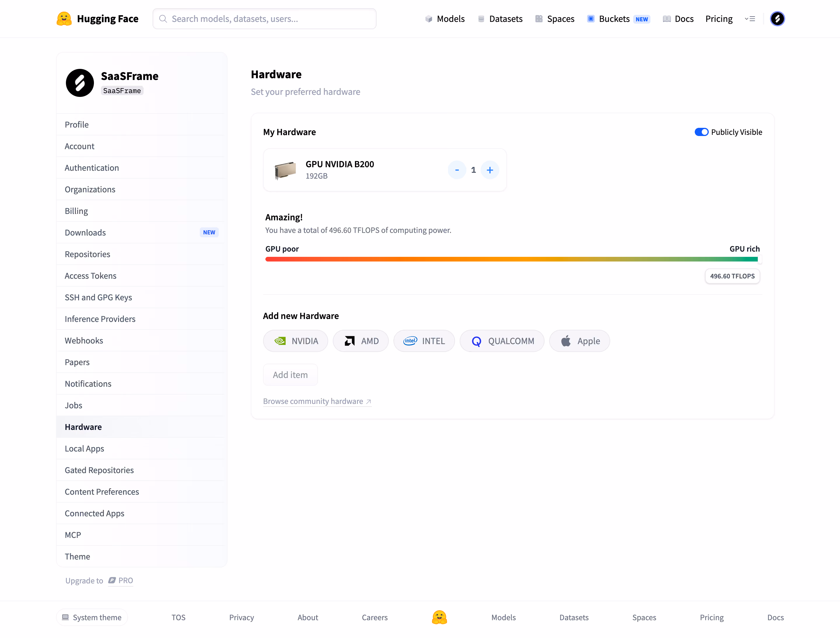Increase the B200 GPU count with plus
The width and height of the screenshot is (840, 638).
[x=490, y=170]
